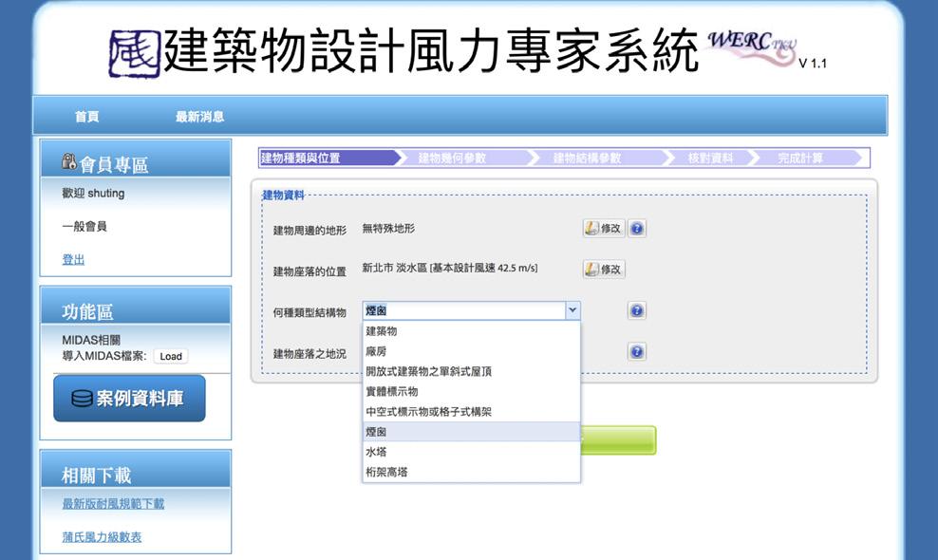Choose 開放式建築物之單斜式屋頂 option

472,371
